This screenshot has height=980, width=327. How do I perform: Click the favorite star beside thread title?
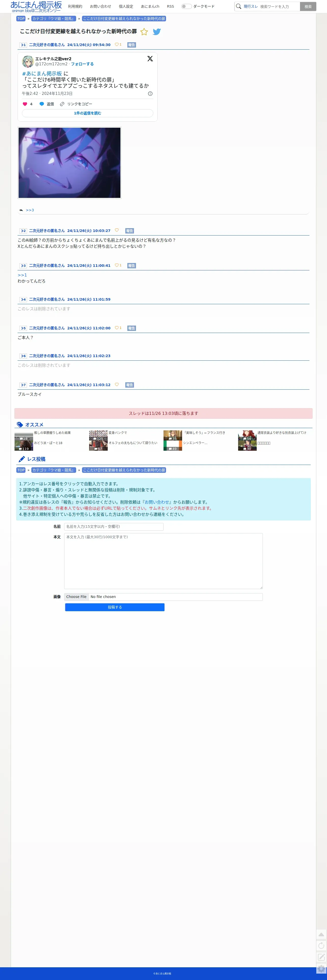coord(144,32)
